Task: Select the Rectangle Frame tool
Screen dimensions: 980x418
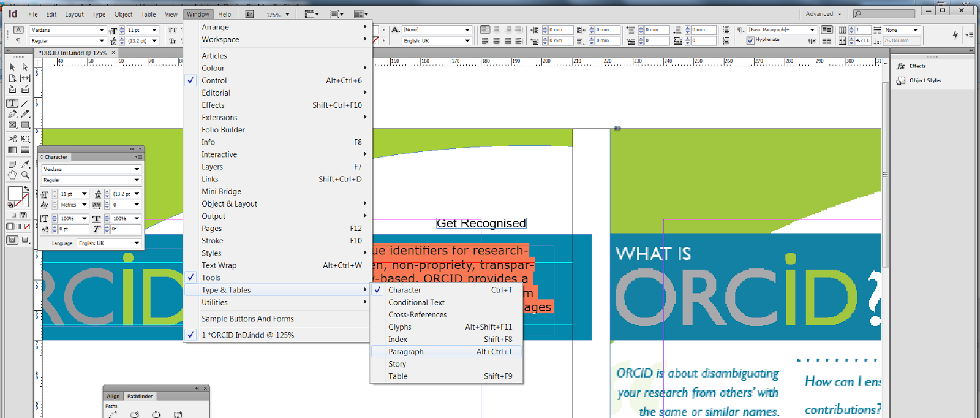Action: coord(12,125)
